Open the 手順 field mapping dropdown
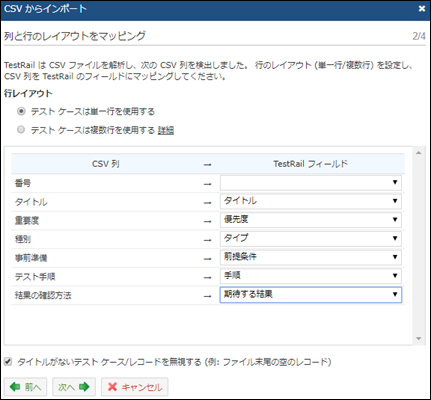This screenshot has width=431, height=400. 311,276
